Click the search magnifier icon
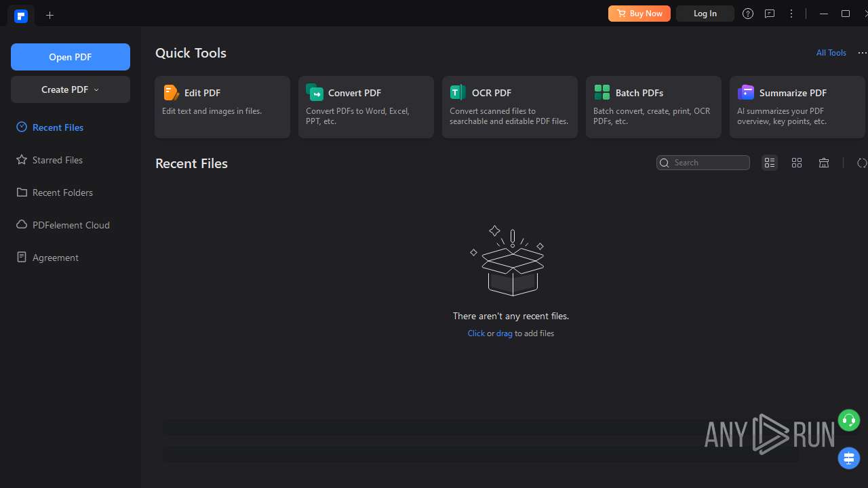The height and width of the screenshot is (488, 868). (x=665, y=163)
